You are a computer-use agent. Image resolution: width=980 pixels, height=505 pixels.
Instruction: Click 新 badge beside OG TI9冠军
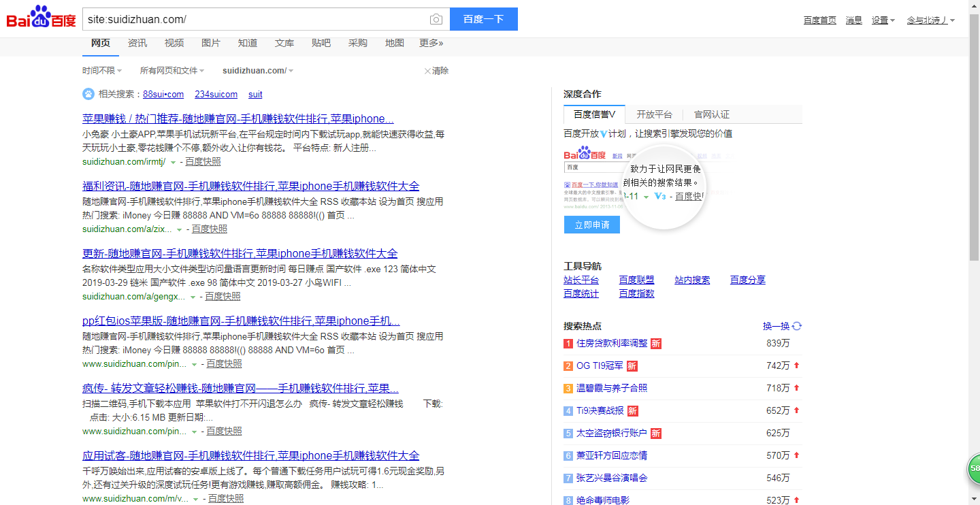[632, 366]
